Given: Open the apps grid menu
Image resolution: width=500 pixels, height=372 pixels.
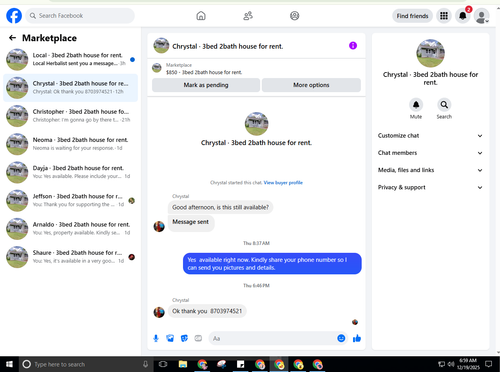Looking at the screenshot, I should 444,16.
